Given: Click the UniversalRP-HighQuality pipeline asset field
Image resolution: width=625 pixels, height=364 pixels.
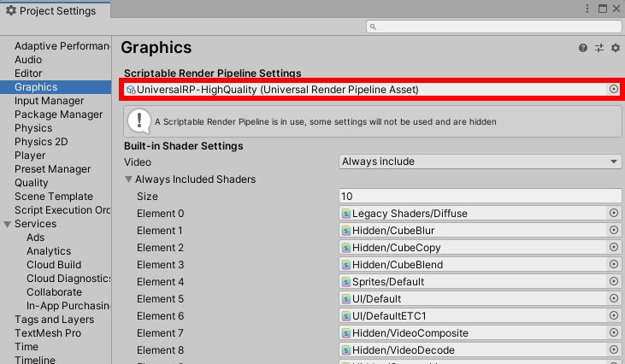Looking at the screenshot, I should pos(371,90).
